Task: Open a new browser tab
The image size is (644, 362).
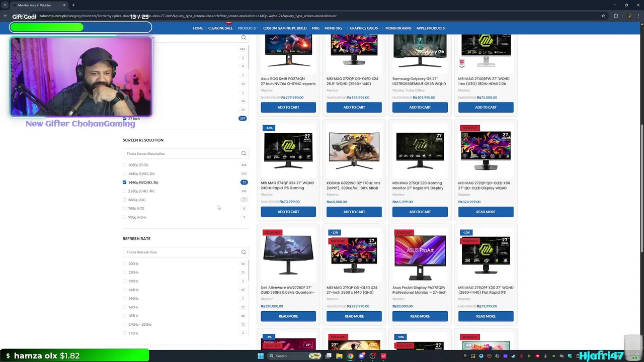Action: tap(73, 5)
